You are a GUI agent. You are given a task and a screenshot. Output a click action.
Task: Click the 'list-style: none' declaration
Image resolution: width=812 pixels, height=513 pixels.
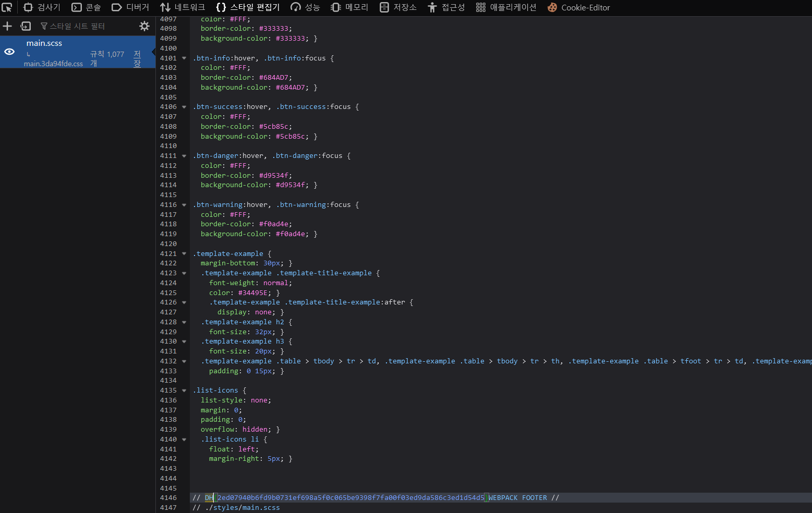(236, 400)
